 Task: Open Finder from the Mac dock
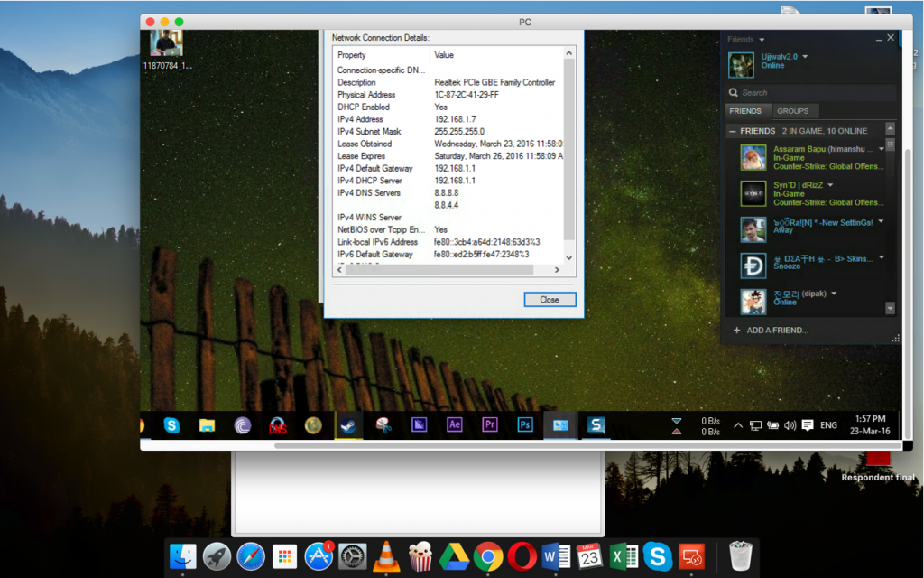(182, 556)
